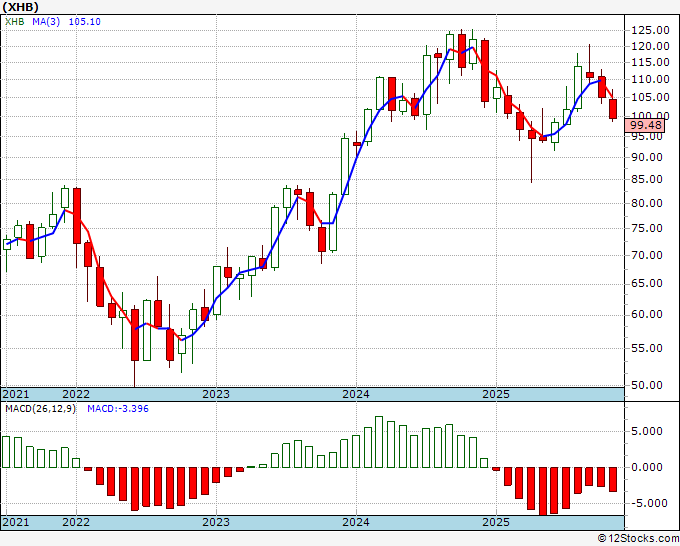Select 2021 on the MACD panel timeline
The height and width of the screenshot is (546, 680).
(x=16, y=522)
